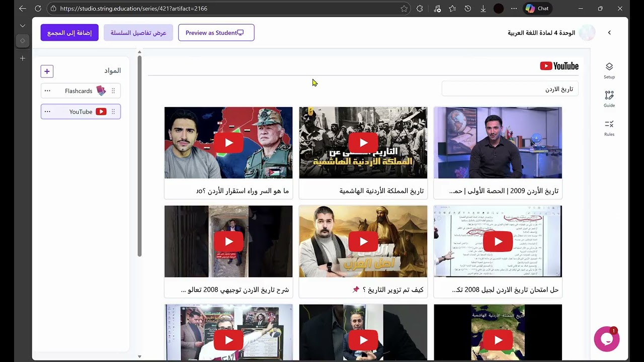The image size is (644, 362).
Task: Play the تاريخ المملكة الأردنية الهاشمية video
Action: (x=363, y=143)
